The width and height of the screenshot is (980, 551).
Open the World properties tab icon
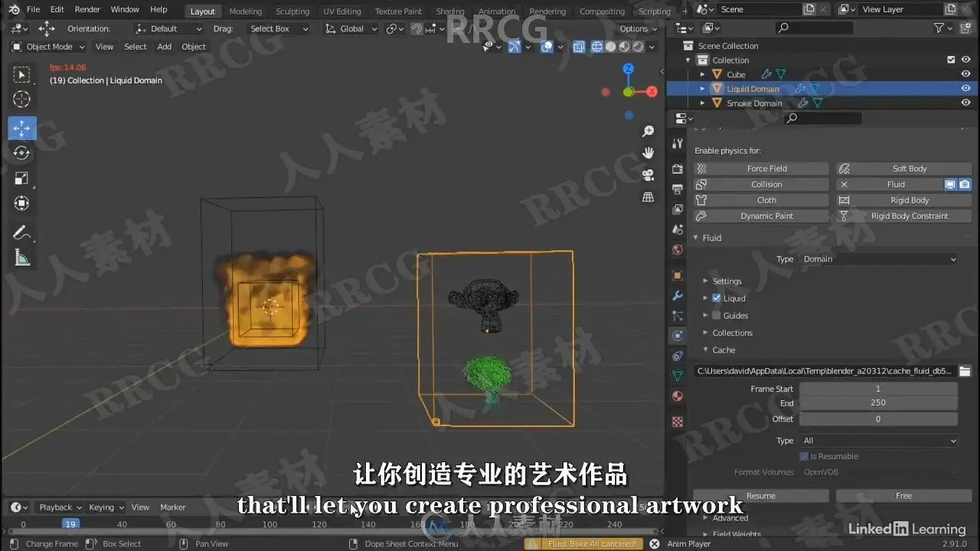click(678, 249)
